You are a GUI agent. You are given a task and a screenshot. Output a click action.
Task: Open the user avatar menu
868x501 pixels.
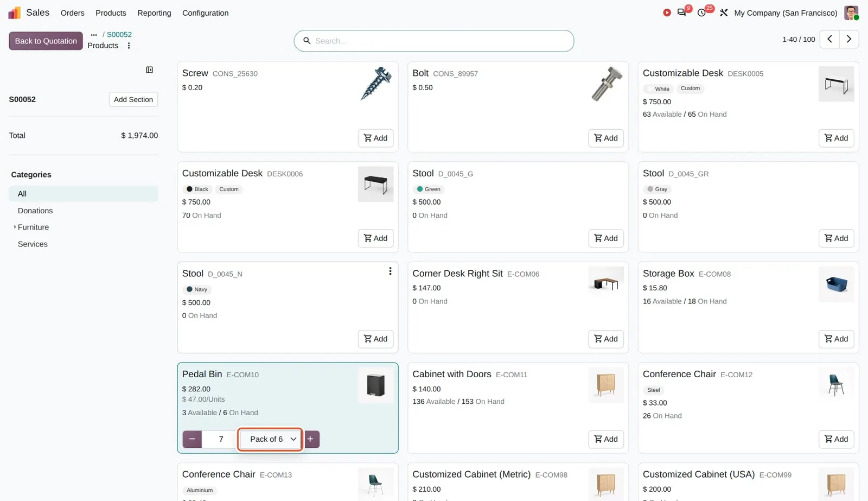[x=851, y=12]
